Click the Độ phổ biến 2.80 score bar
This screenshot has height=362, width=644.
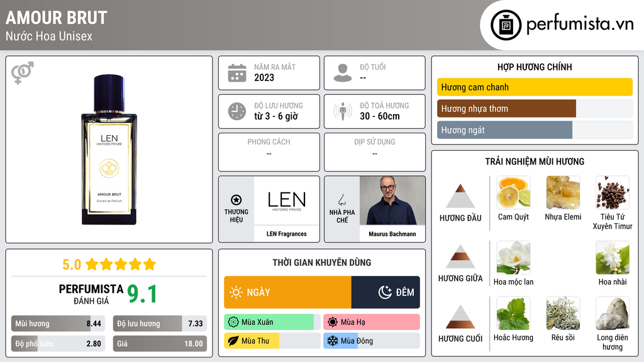point(58,344)
